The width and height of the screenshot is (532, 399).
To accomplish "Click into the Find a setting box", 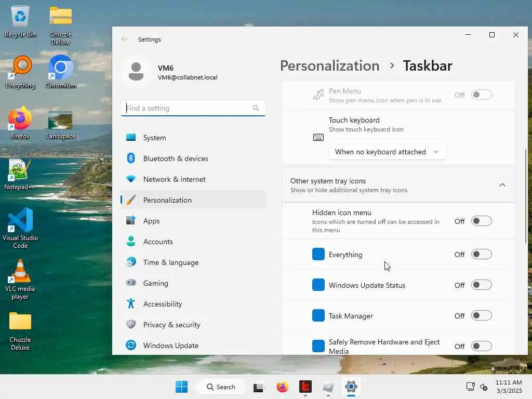I will coord(193,108).
